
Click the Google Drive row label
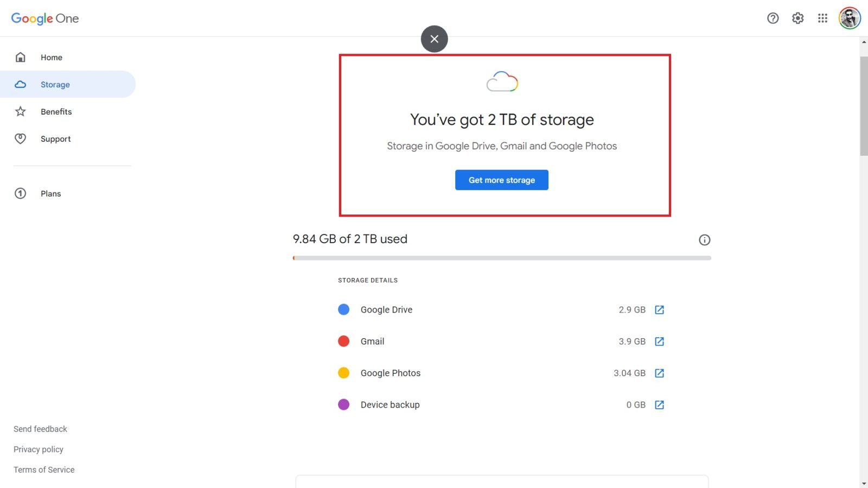point(386,310)
